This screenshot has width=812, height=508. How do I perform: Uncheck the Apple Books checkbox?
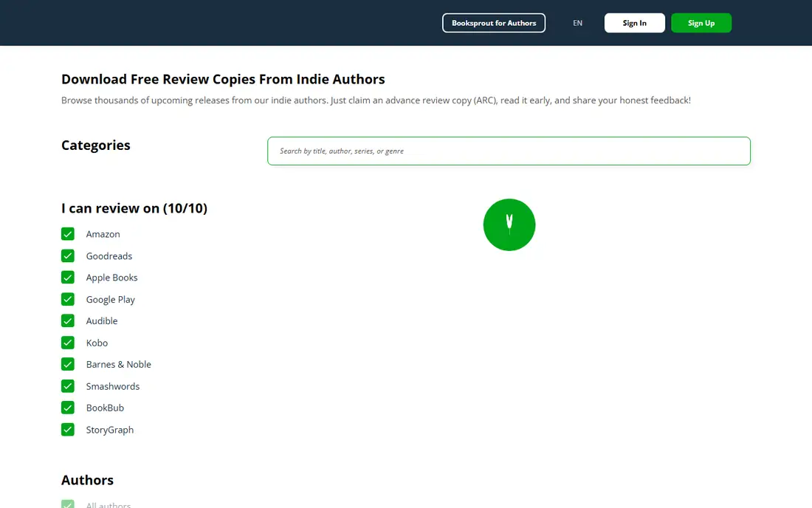(68, 278)
